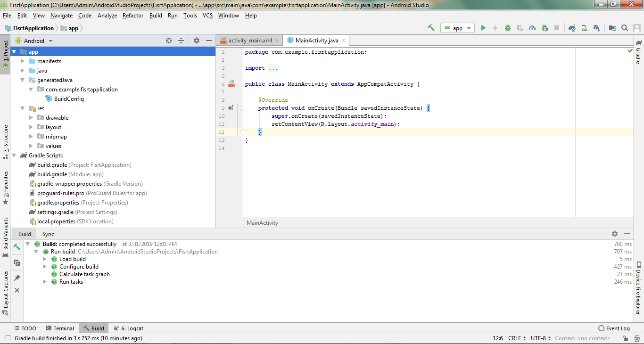Screen dimensions: 644x344
Task: Open AVD Manager icon
Action: [x=584, y=28]
